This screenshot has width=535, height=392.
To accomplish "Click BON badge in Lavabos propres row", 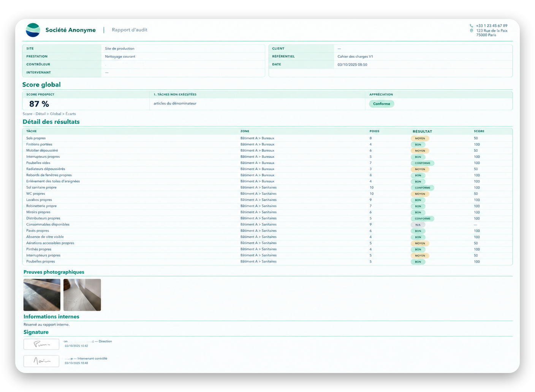I will (418, 200).
